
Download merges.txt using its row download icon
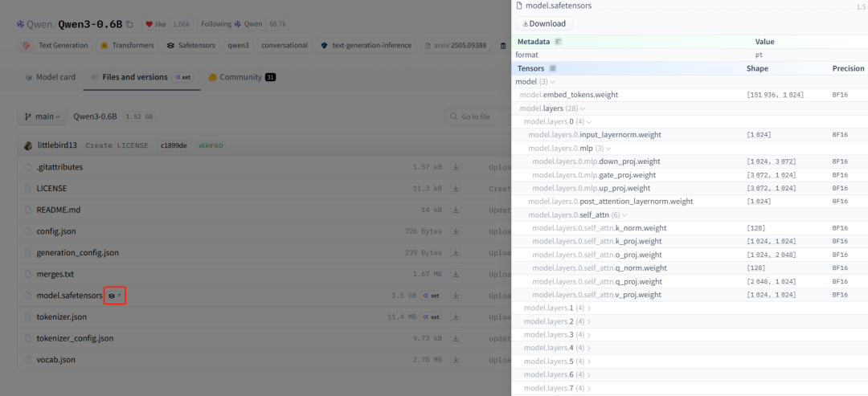pyautogui.click(x=456, y=275)
